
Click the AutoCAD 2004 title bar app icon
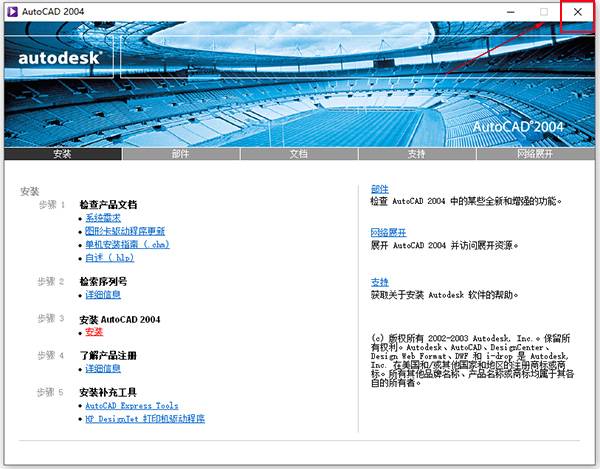[12, 11]
